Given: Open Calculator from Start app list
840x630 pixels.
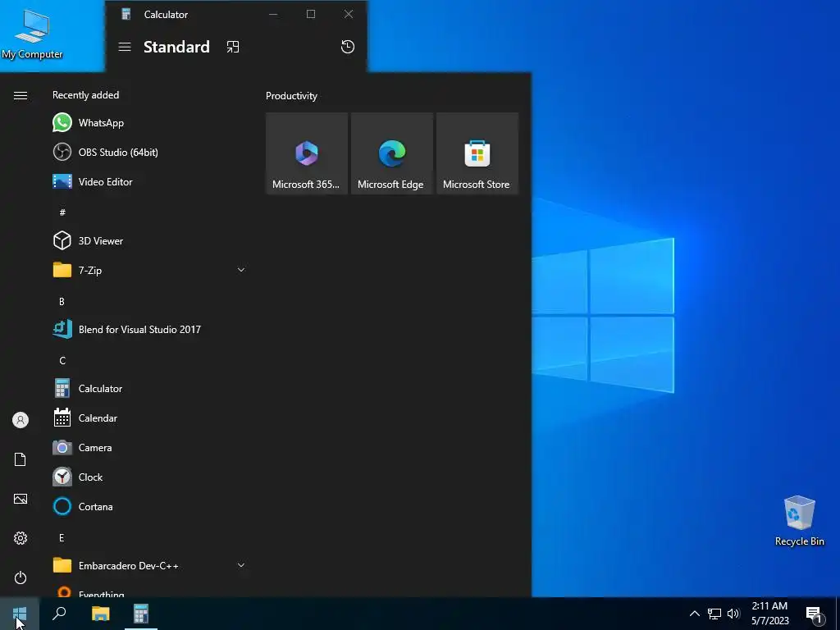Looking at the screenshot, I should point(150,388).
